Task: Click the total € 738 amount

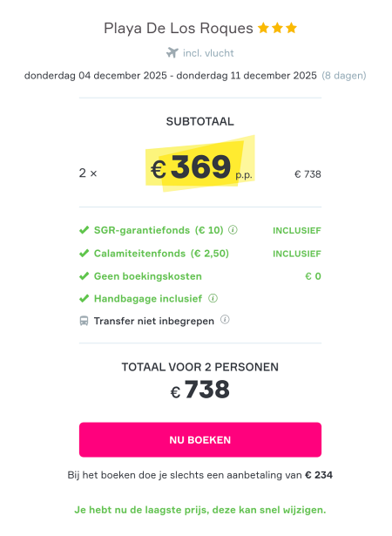Action: (x=200, y=390)
